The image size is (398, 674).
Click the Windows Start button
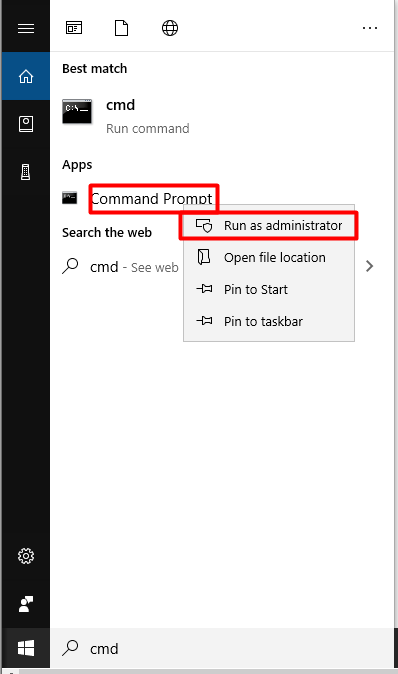click(26, 648)
